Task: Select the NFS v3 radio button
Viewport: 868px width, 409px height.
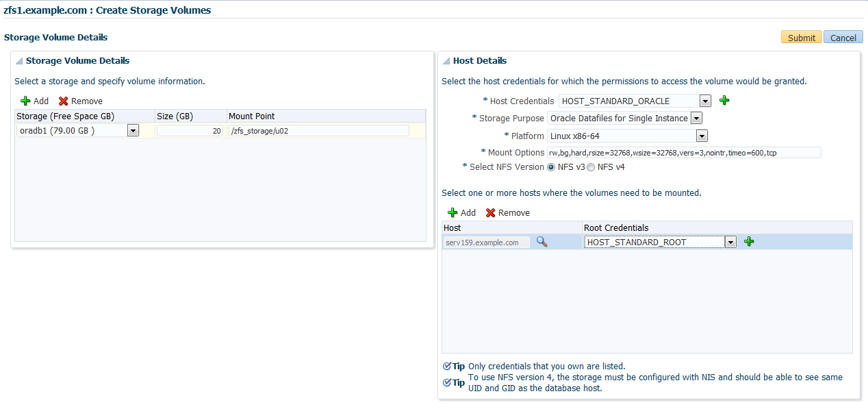Action: (x=551, y=167)
